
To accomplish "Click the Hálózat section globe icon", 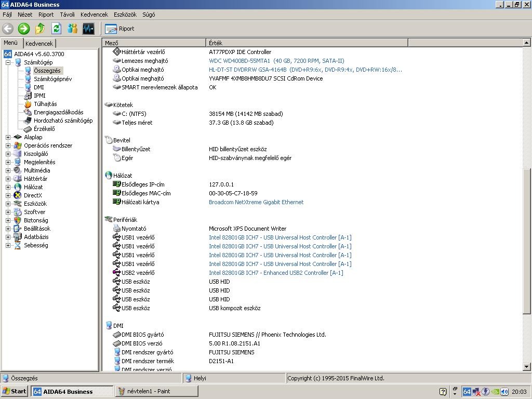I will tap(109, 176).
